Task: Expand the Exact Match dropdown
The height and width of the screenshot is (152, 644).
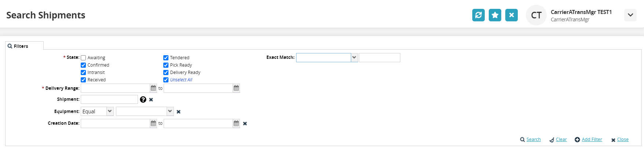Action: click(x=354, y=57)
